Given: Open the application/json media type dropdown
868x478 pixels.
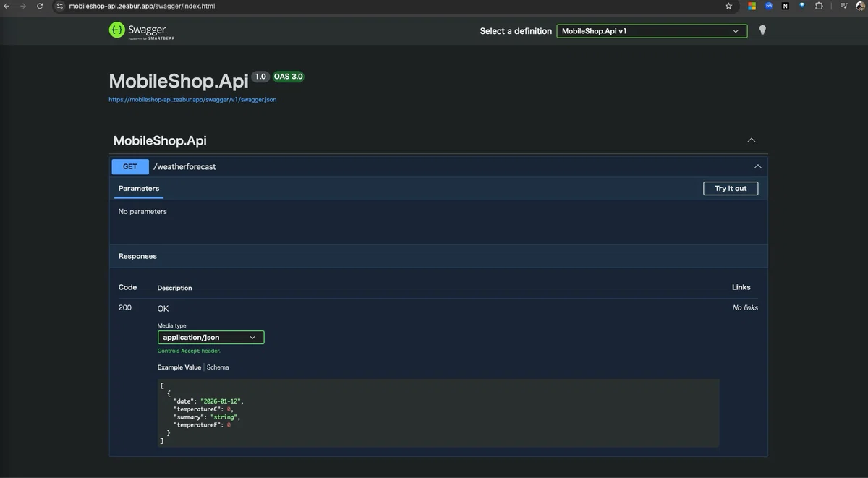Looking at the screenshot, I should pyautogui.click(x=210, y=337).
